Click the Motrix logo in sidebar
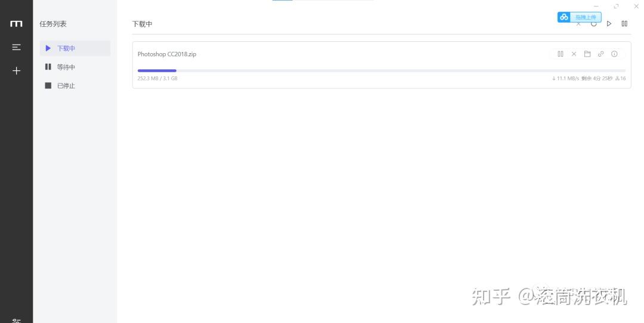The image size is (644, 323). (x=16, y=24)
